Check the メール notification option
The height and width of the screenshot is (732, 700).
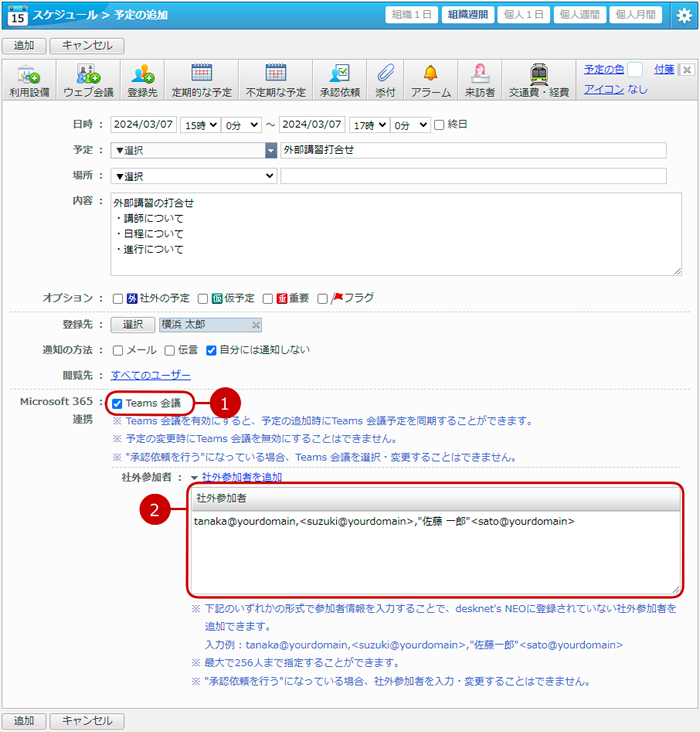(x=118, y=351)
